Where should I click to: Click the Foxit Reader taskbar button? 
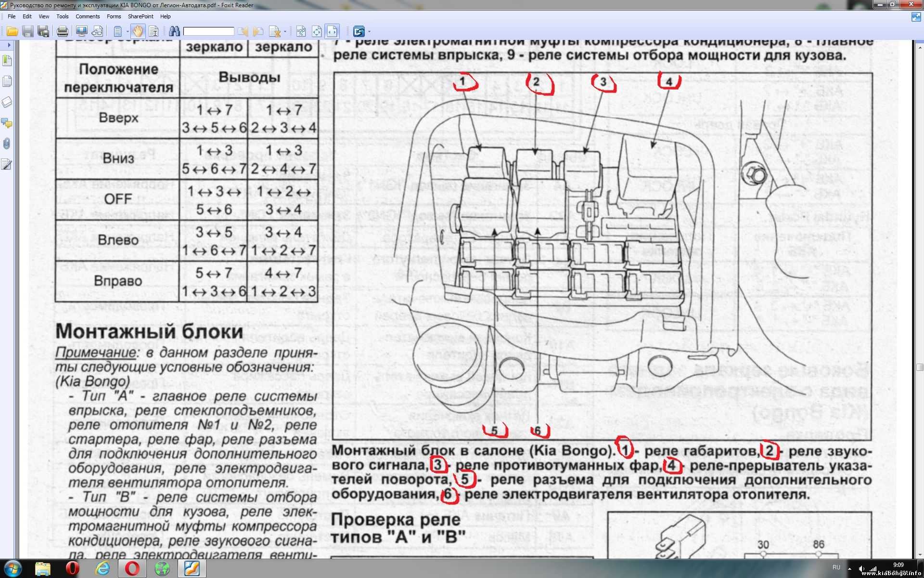(x=192, y=569)
